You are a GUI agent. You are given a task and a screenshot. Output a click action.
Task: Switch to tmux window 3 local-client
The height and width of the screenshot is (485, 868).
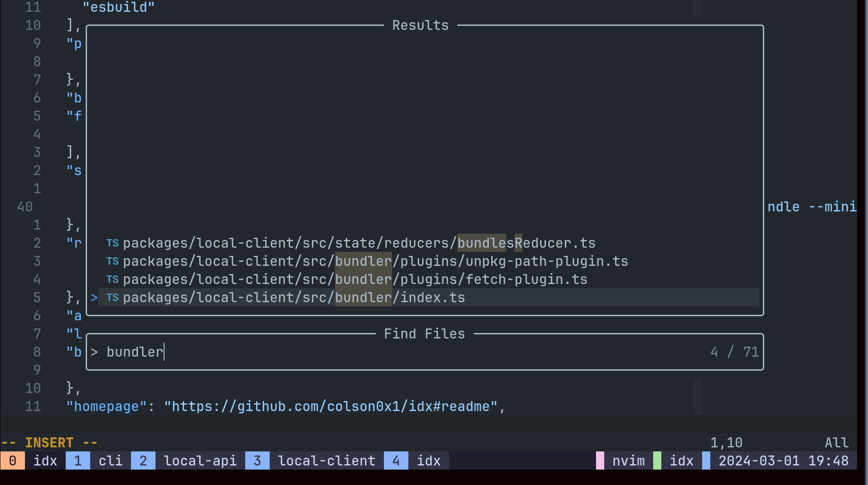pyautogui.click(x=315, y=461)
